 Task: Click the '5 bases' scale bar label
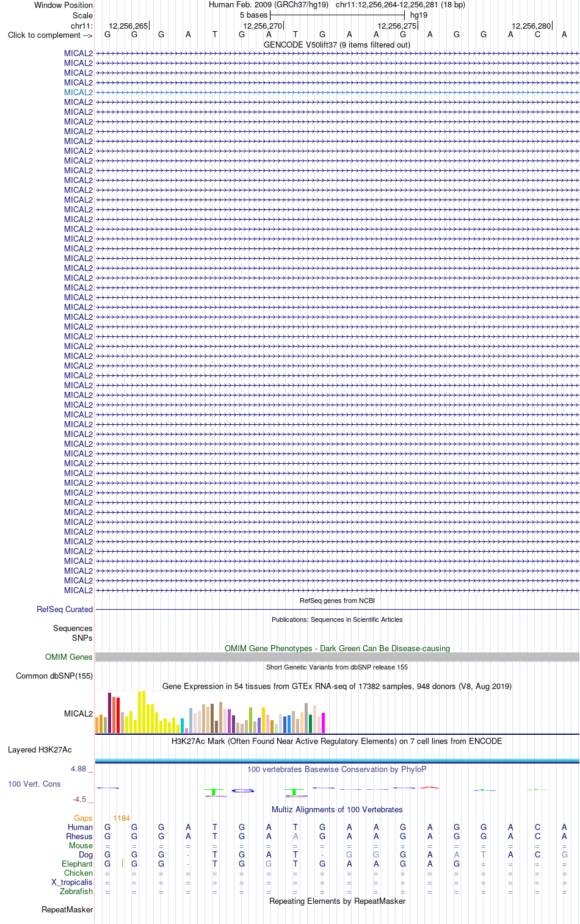[253, 15]
